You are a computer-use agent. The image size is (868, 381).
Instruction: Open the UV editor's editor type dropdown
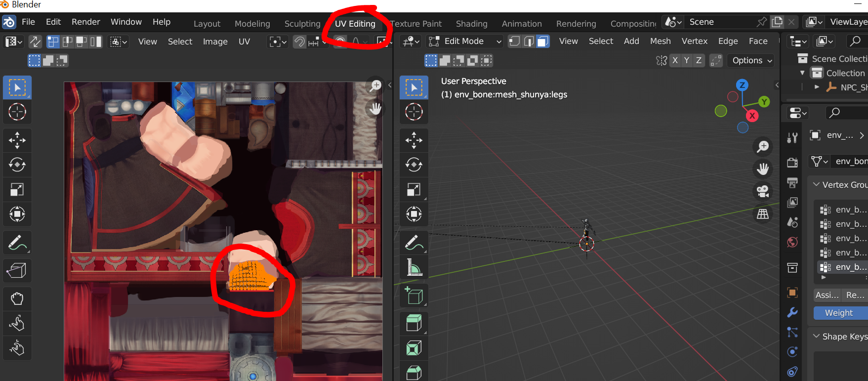13,42
